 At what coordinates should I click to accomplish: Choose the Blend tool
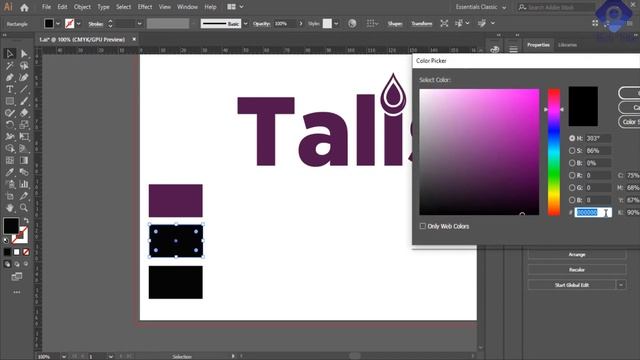pyautogui.click(x=24, y=172)
